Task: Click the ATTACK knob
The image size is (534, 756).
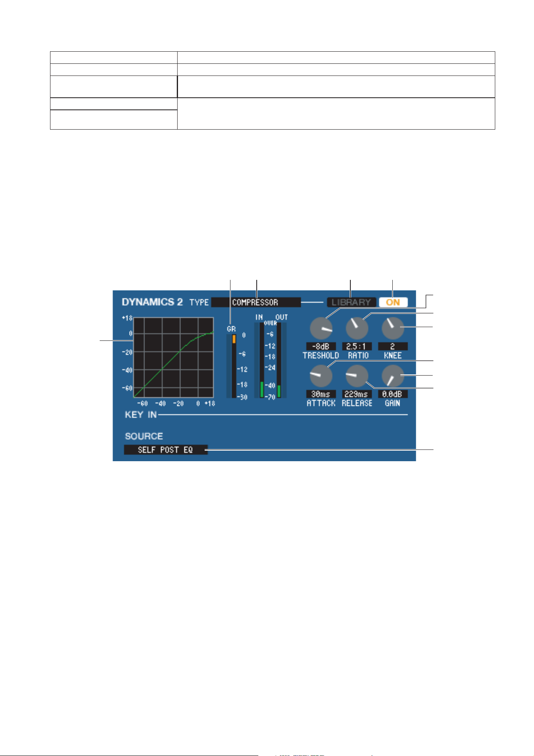Action: click(321, 376)
